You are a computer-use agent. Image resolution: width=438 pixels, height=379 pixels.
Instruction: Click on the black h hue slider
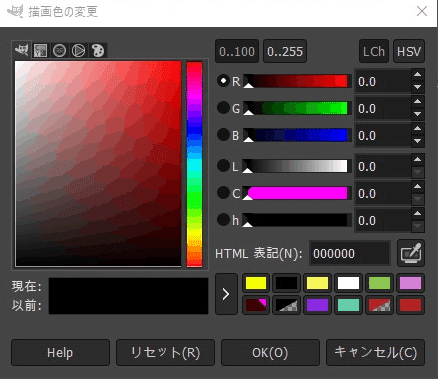[297, 220]
